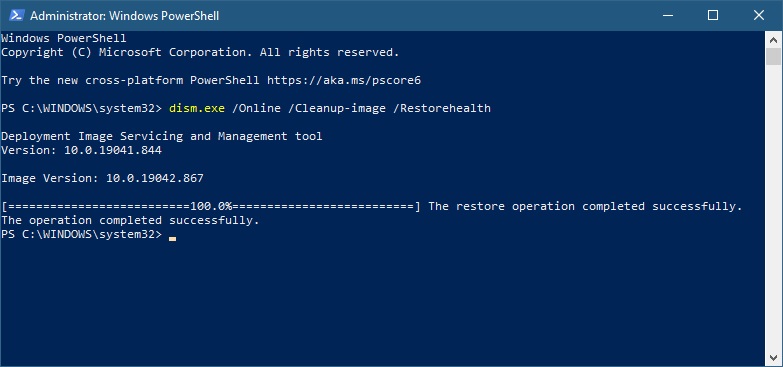Click the Deployment Image Servicing and Management line
The image size is (783, 367).
[162, 136]
